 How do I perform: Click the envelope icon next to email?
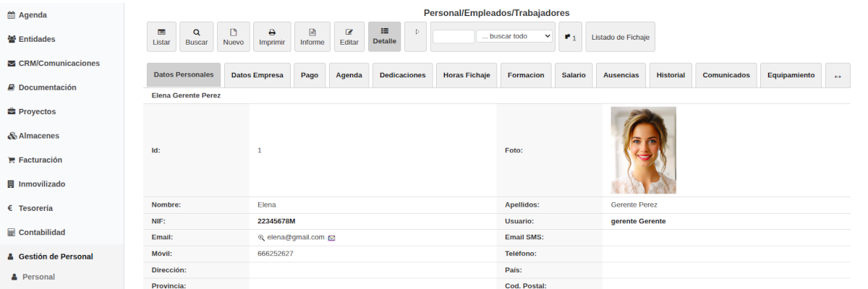[x=331, y=237]
